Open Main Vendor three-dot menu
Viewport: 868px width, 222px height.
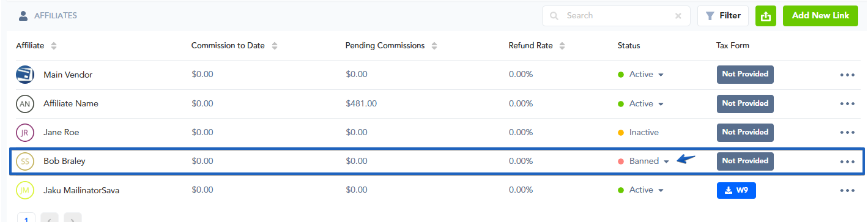click(x=847, y=75)
